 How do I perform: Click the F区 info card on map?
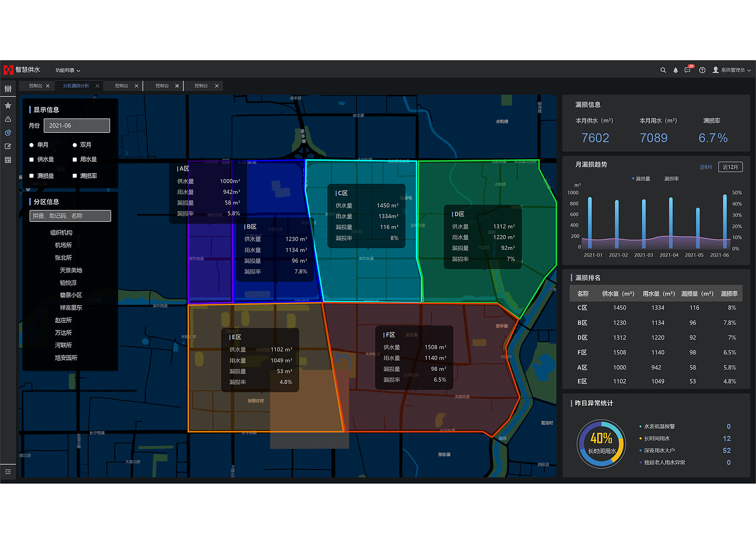(415, 358)
